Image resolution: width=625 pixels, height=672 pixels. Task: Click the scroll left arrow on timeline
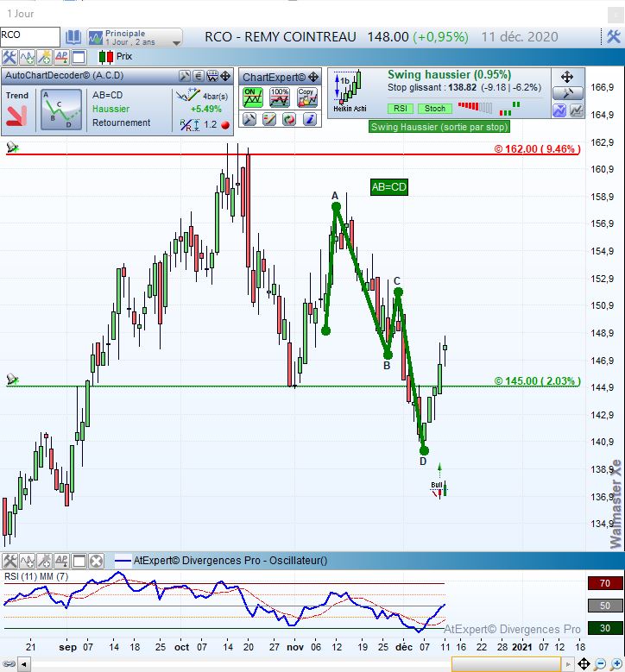coord(23,665)
